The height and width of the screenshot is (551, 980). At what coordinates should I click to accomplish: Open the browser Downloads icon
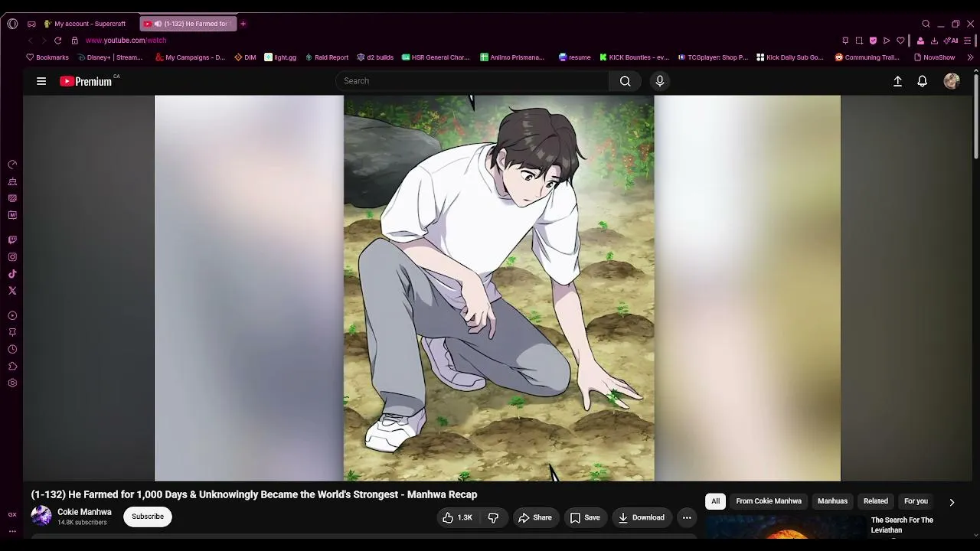934,41
